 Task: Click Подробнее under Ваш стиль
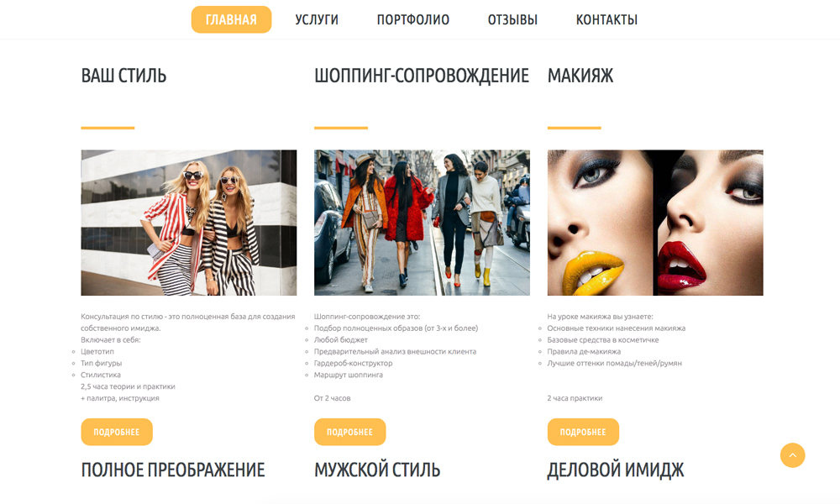pyautogui.click(x=117, y=432)
